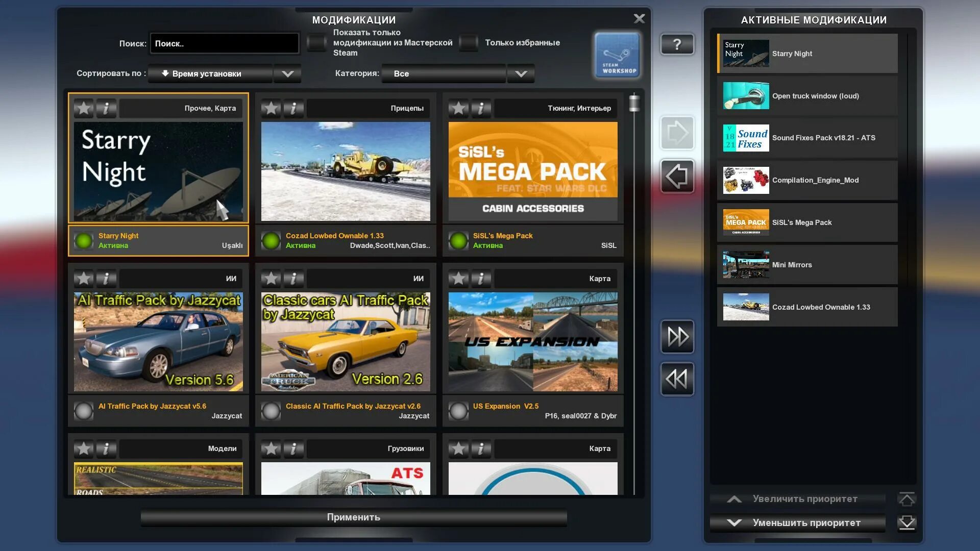Favorite the Cozad Lowbed mod star

pyautogui.click(x=271, y=108)
